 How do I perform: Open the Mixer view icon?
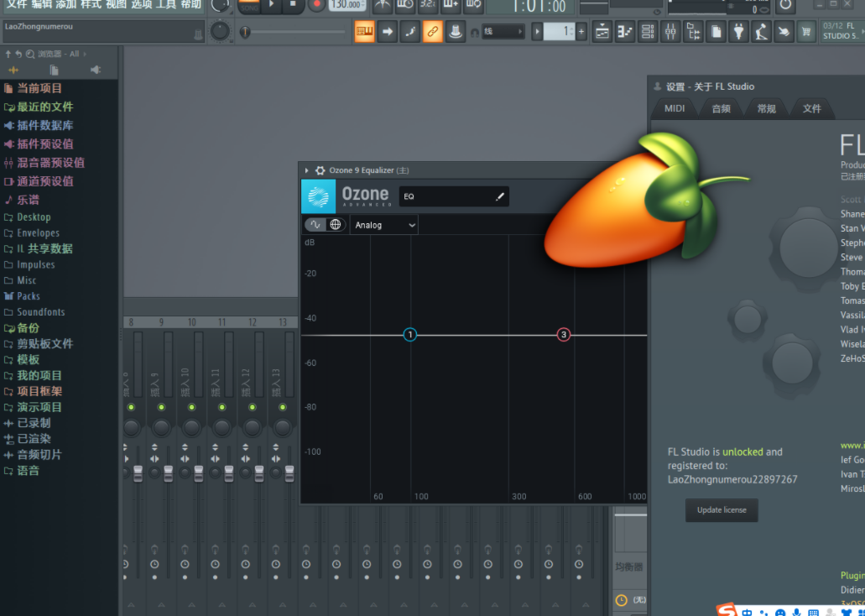(670, 32)
